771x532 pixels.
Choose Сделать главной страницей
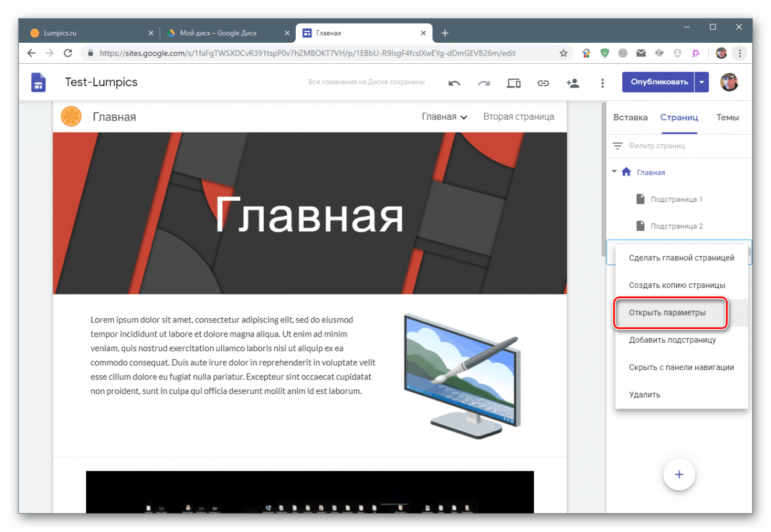point(682,258)
